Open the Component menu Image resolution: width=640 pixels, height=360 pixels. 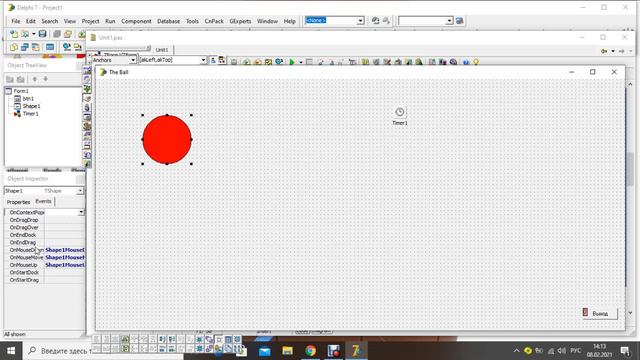point(136,21)
